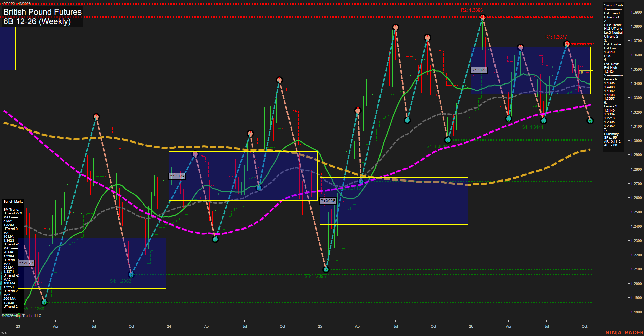Select the Y:2023 yearly range tag

pyautogui.click(x=26, y=263)
